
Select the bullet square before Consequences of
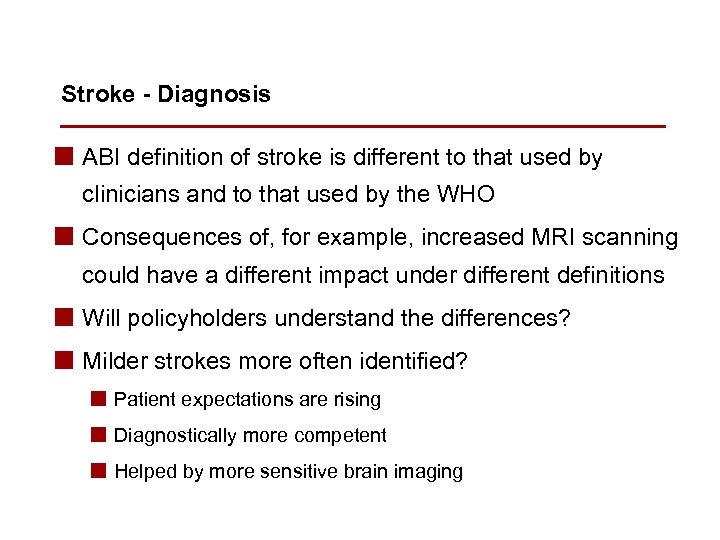point(67,236)
